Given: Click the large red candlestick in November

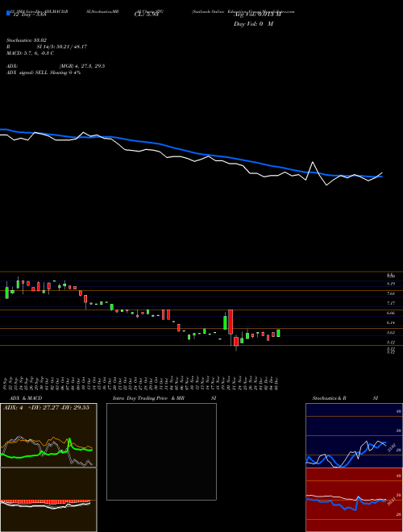Looking at the screenshot, I should pos(231,322).
